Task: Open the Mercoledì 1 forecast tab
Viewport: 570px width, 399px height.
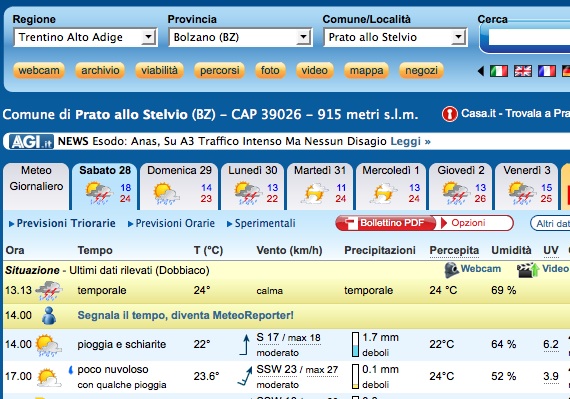Action: [391, 186]
